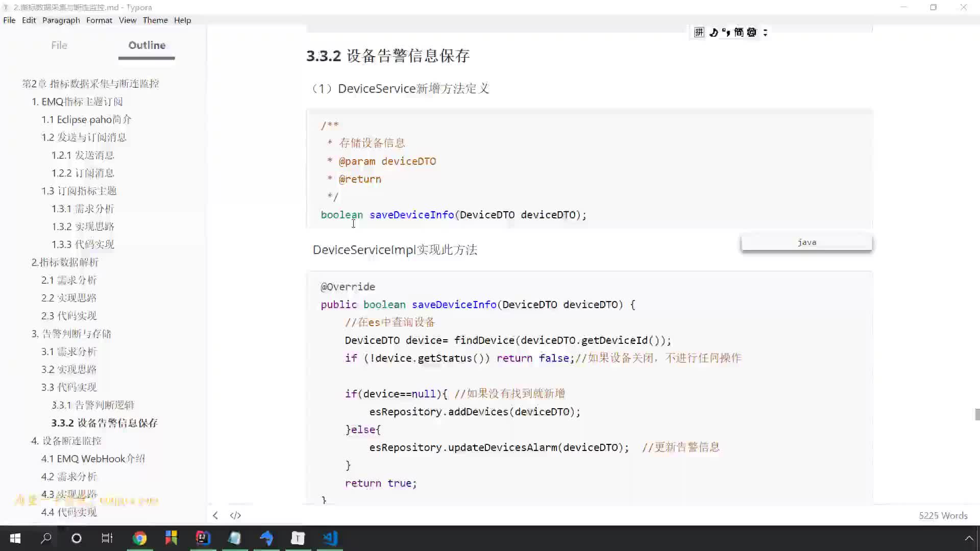Open the View menu
This screenshot has height=551, width=980.
(x=128, y=20)
